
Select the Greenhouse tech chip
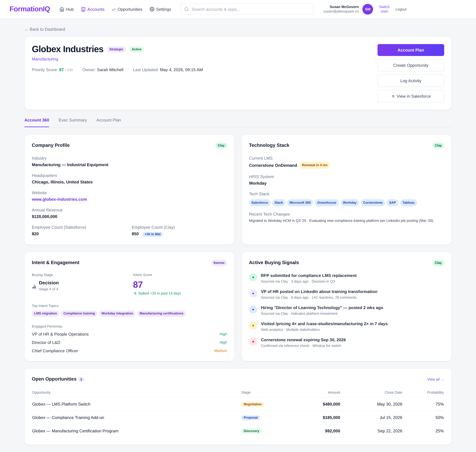[327, 203]
